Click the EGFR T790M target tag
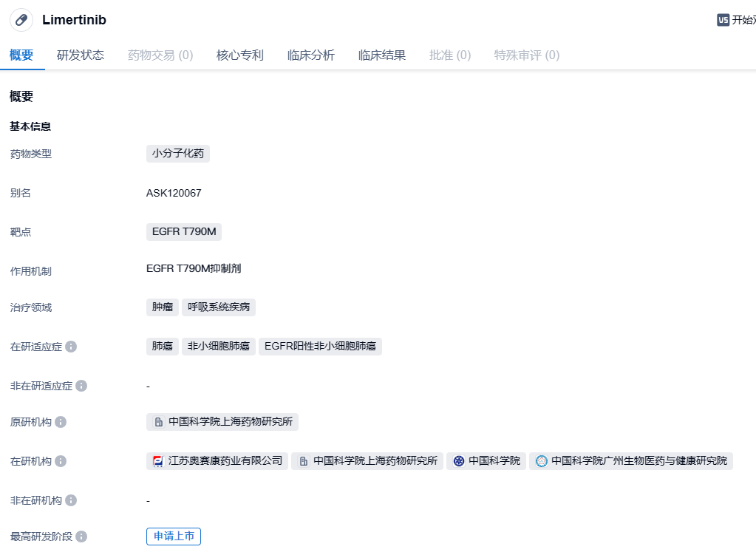The image size is (756, 555). (183, 232)
